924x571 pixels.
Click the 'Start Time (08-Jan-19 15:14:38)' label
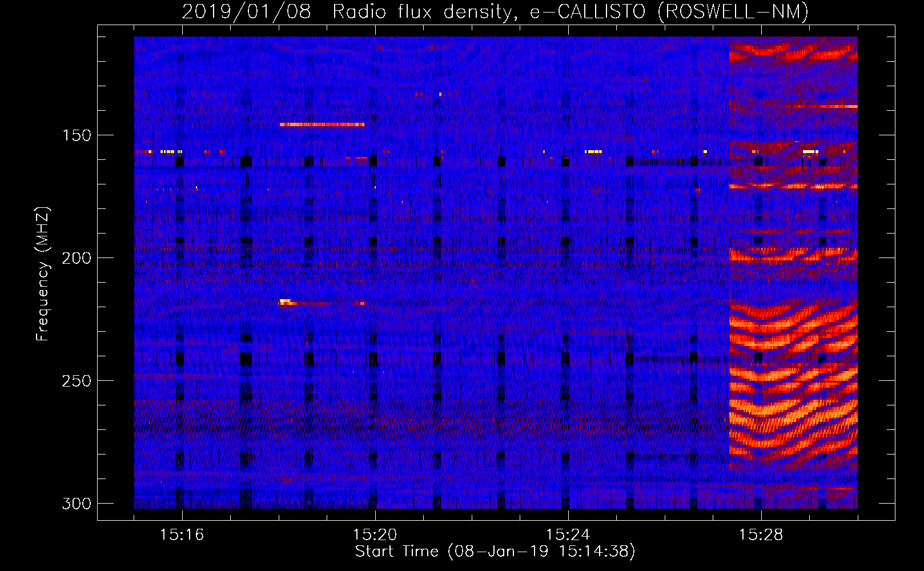[495, 552]
